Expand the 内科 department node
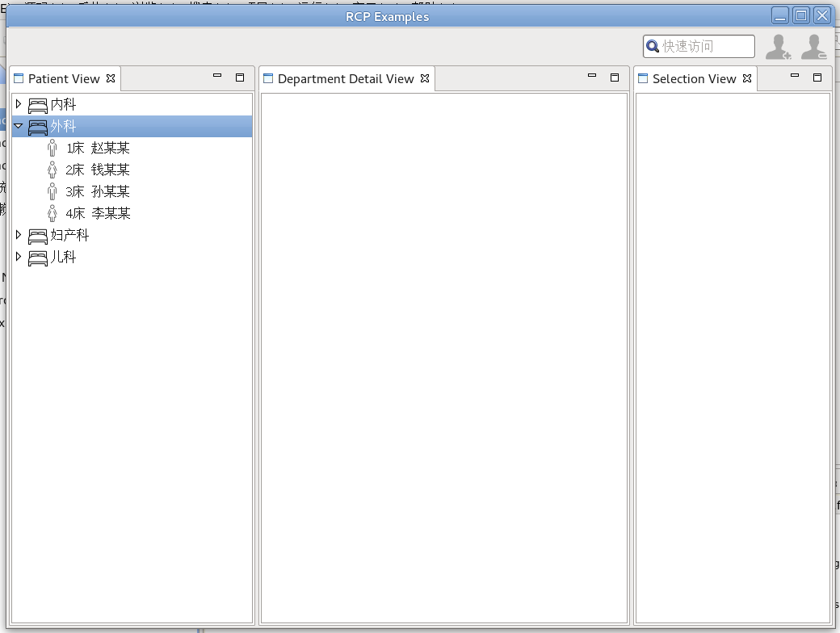 click(x=19, y=104)
